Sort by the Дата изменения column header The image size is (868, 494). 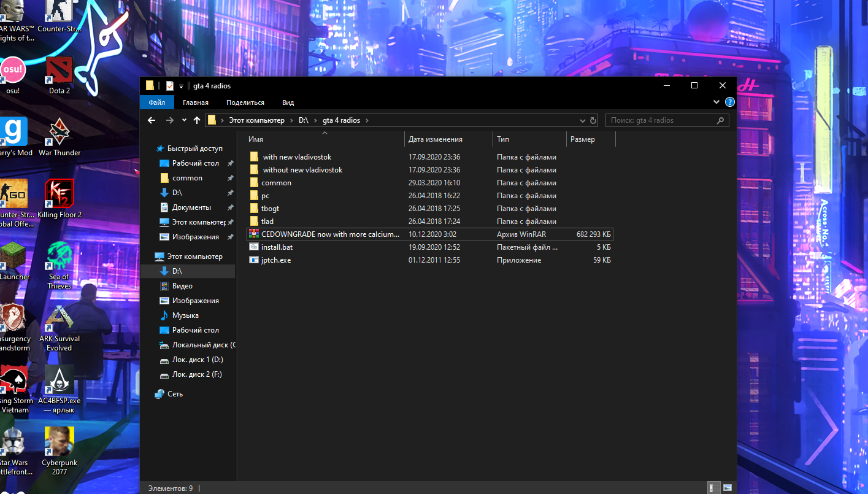click(x=448, y=139)
